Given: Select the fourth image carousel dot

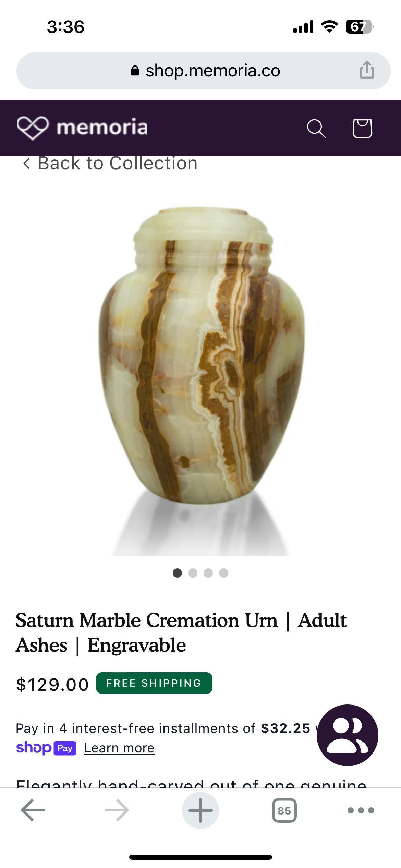Looking at the screenshot, I should 223,573.
